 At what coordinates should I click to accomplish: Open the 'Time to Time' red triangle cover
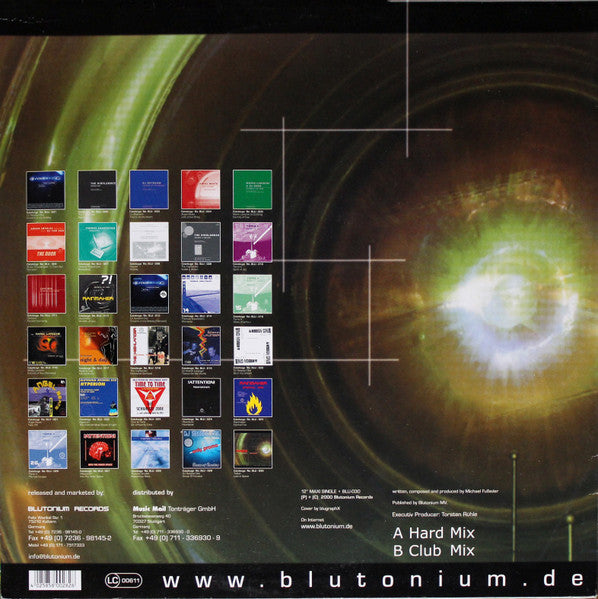[150, 398]
